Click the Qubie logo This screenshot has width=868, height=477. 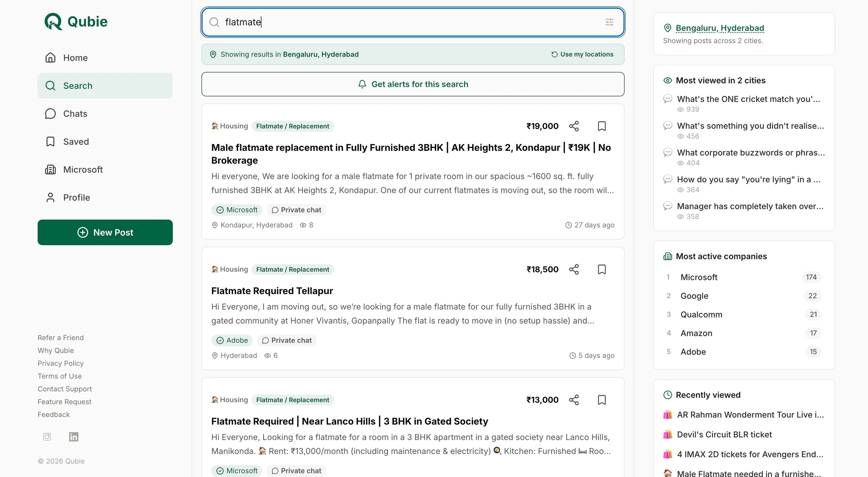pos(76,22)
